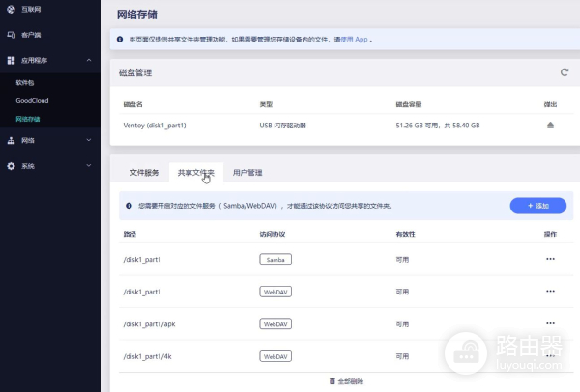The height and width of the screenshot is (392, 580).
Task: Click the 使用 App link
Action: coord(355,40)
